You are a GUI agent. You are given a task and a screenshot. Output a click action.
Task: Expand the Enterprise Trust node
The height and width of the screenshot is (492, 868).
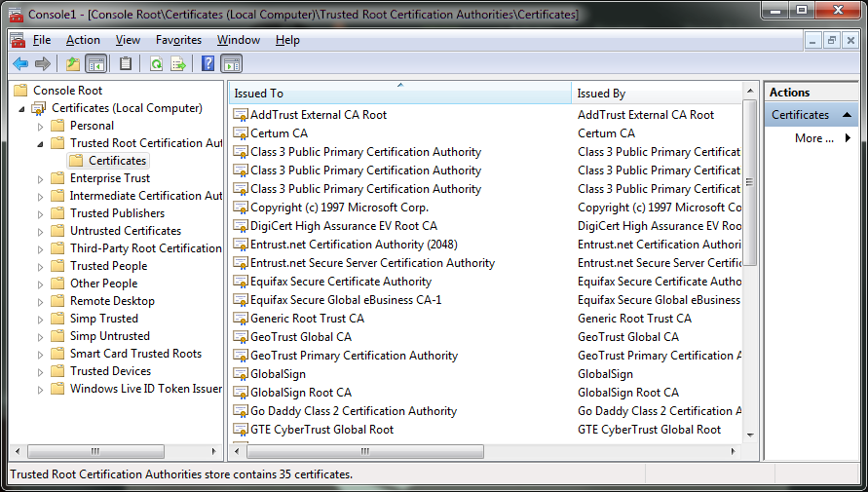tap(40, 179)
